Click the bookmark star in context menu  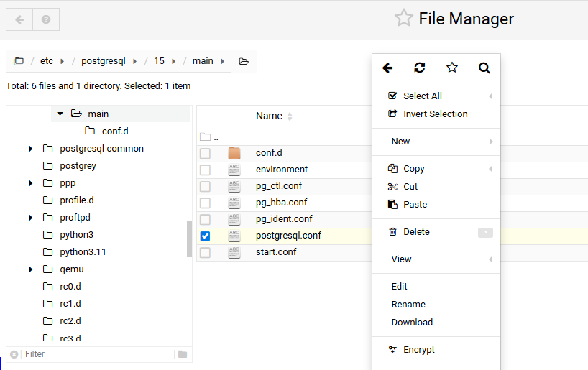452,68
